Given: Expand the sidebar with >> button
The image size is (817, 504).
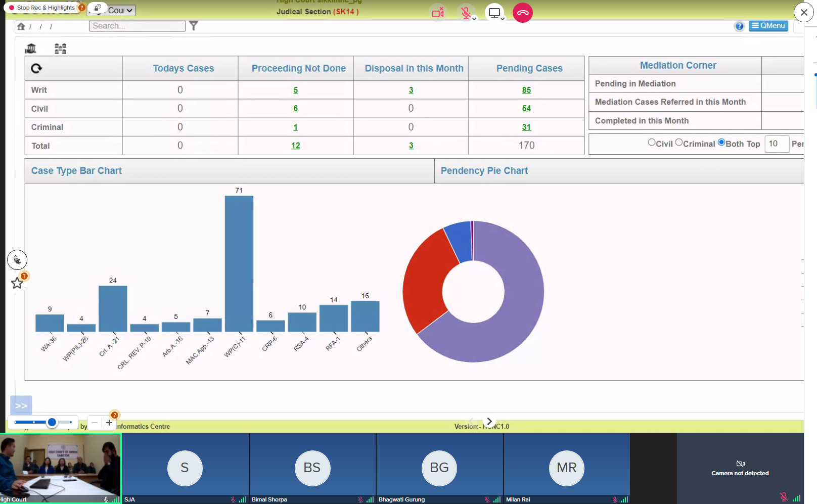Looking at the screenshot, I should point(21,405).
